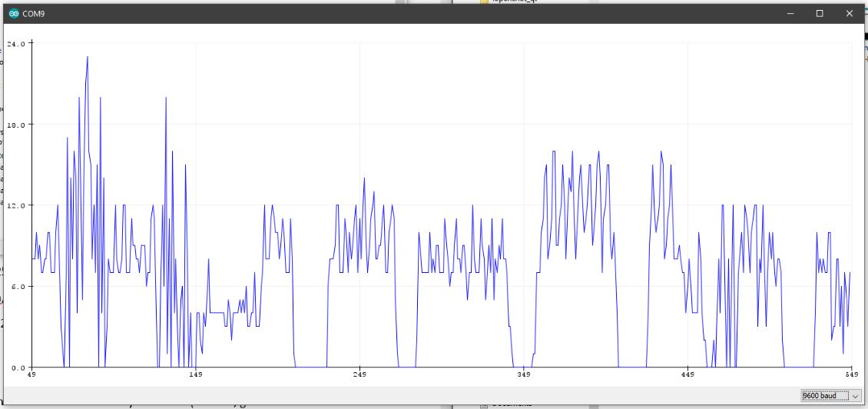Click the Arduino icon in the COM9 title bar

[x=14, y=13]
